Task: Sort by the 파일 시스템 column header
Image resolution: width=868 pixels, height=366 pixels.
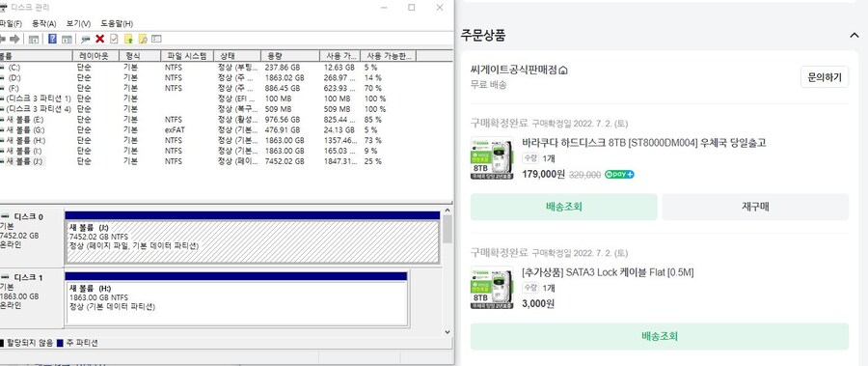Action: pyautogui.click(x=188, y=56)
